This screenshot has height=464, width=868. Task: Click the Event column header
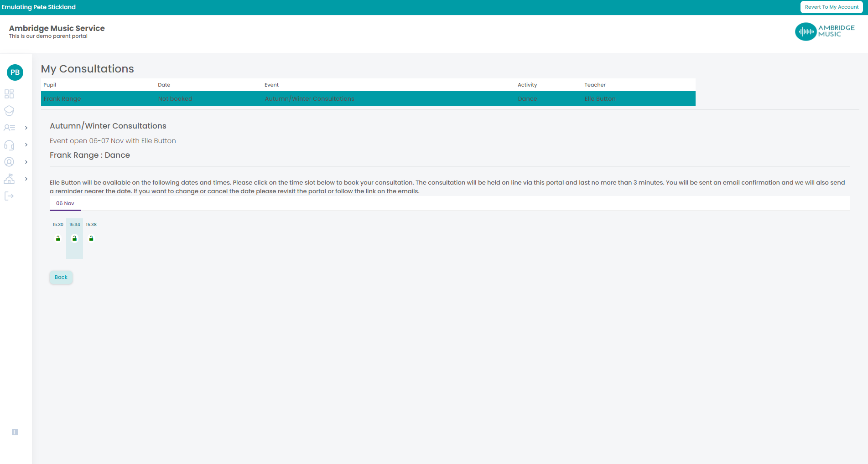pyautogui.click(x=271, y=85)
